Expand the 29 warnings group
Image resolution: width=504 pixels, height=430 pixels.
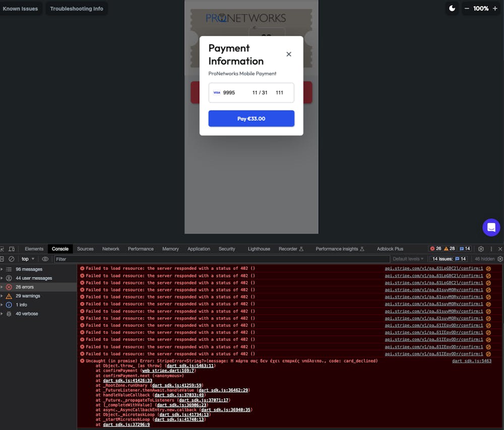pyautogui.click(x=2, y=296)
